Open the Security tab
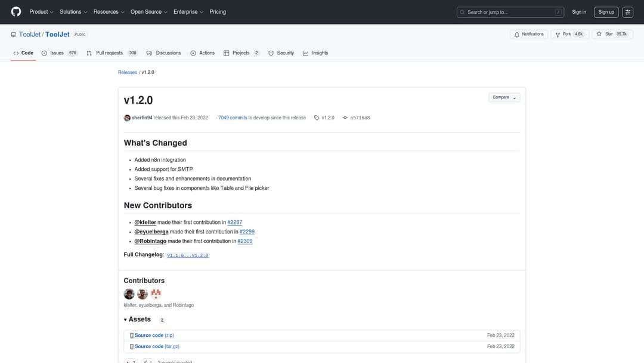644x363 pixels. [x=281, y=53]
